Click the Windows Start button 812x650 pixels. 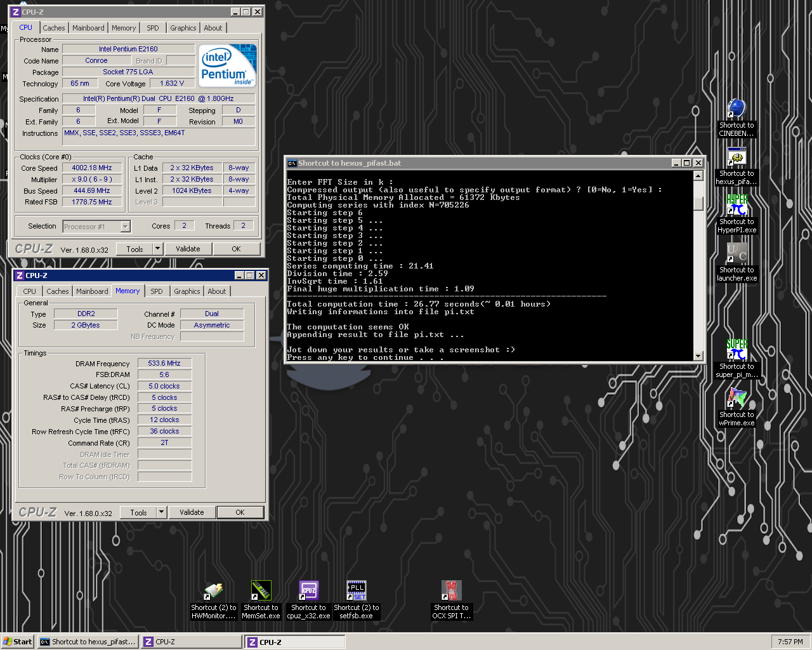[x=18, y=642]
